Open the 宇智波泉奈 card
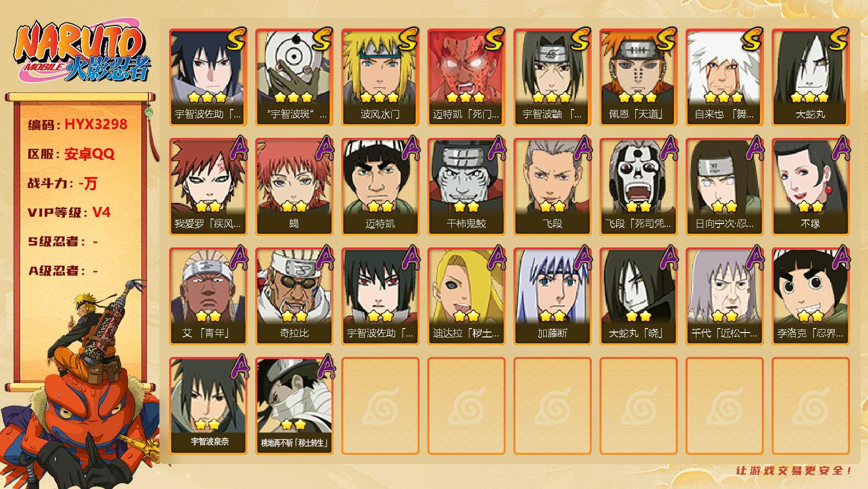 pyautogui.click(x=208, y=406)
